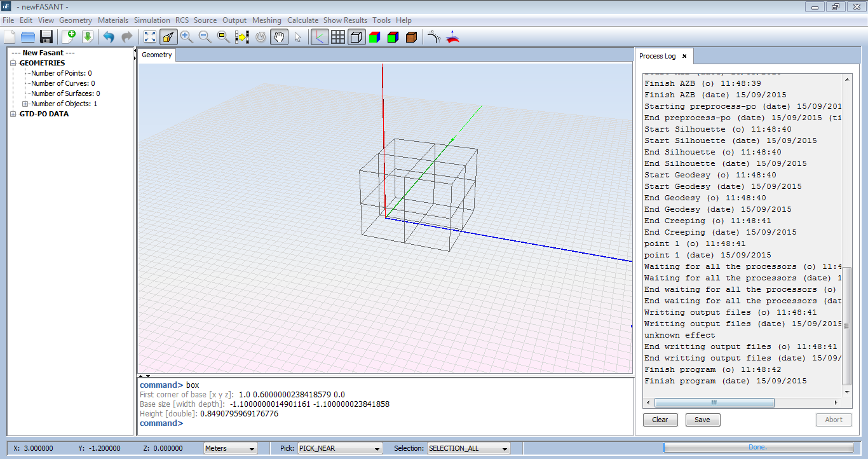Switch to the Geometry tab

click(156, 55)
